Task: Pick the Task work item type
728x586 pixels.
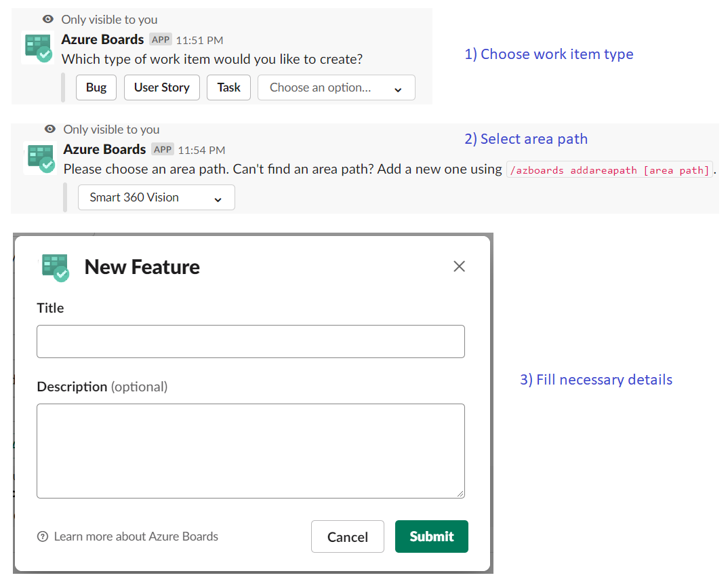Action: click(x=228, y=87)
